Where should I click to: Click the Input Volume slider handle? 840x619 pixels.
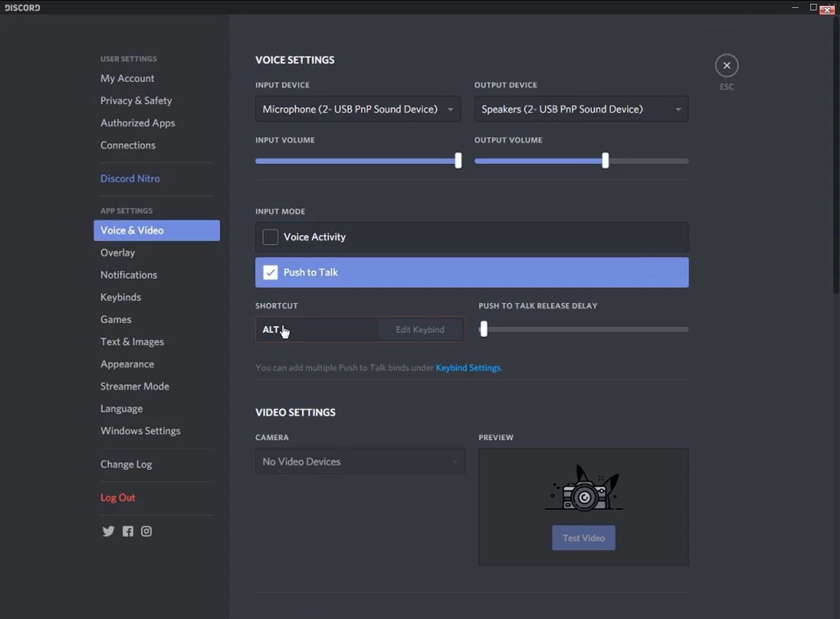point(458,161)
